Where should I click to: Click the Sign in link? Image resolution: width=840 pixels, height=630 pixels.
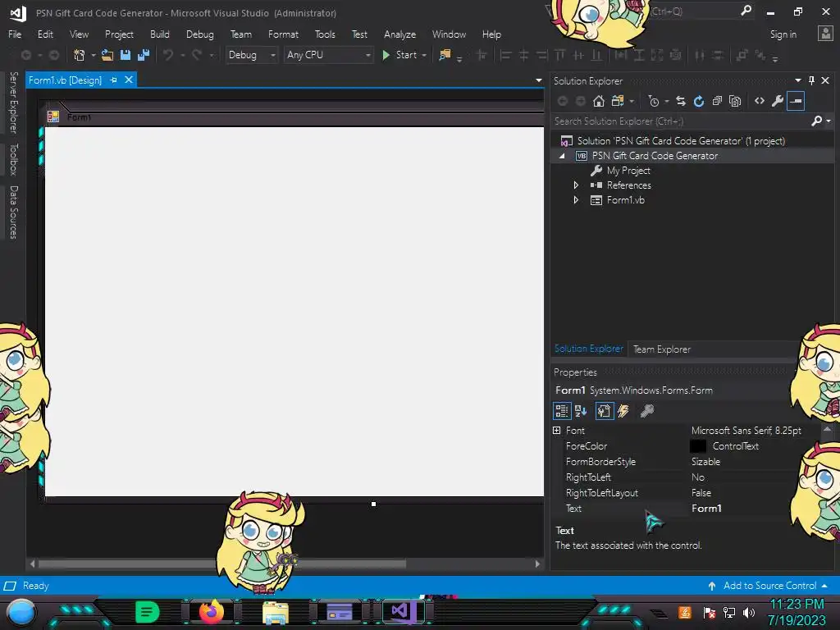(x=783, y=34)
